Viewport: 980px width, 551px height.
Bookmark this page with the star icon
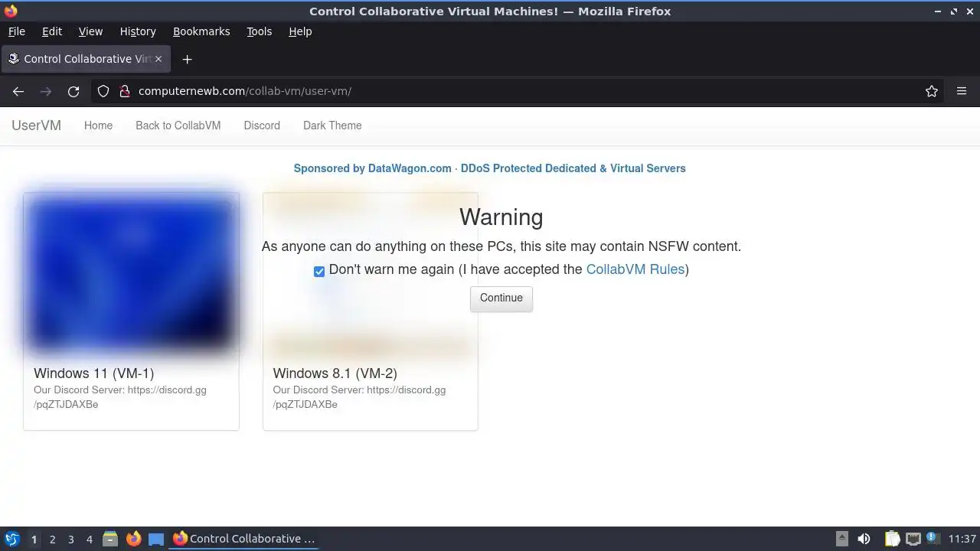pyautogui.click(x=932, y=91)
